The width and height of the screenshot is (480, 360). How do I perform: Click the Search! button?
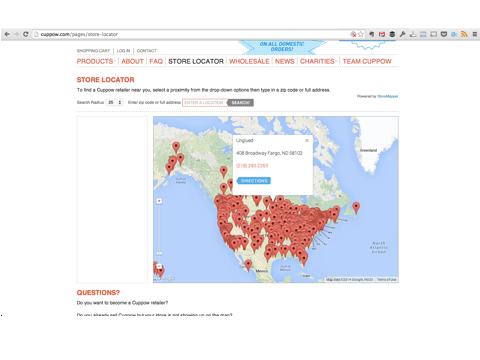tap(240, 102)
